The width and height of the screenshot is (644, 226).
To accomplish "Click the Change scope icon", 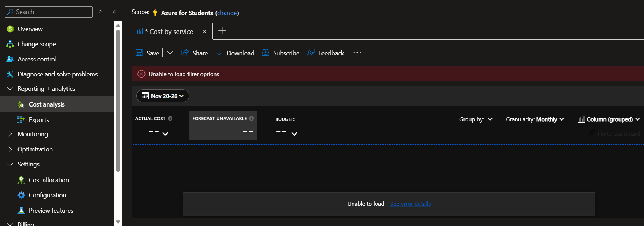I will [10, 44].
